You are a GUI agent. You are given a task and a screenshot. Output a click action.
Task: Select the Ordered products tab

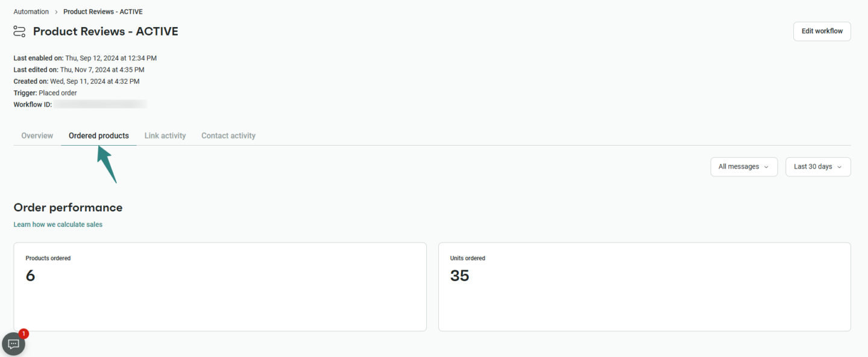click(x=99, y=136)
